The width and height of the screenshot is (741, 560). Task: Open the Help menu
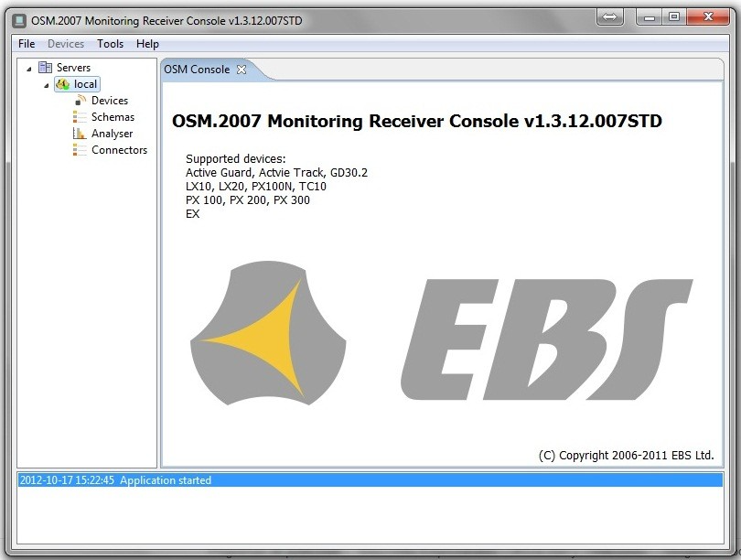click(147, 44)
